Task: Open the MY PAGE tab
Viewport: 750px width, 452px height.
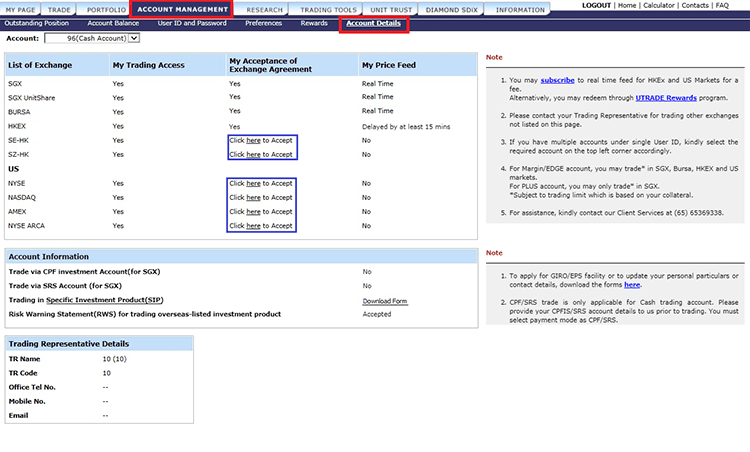Action: click(x=21, y=10)
